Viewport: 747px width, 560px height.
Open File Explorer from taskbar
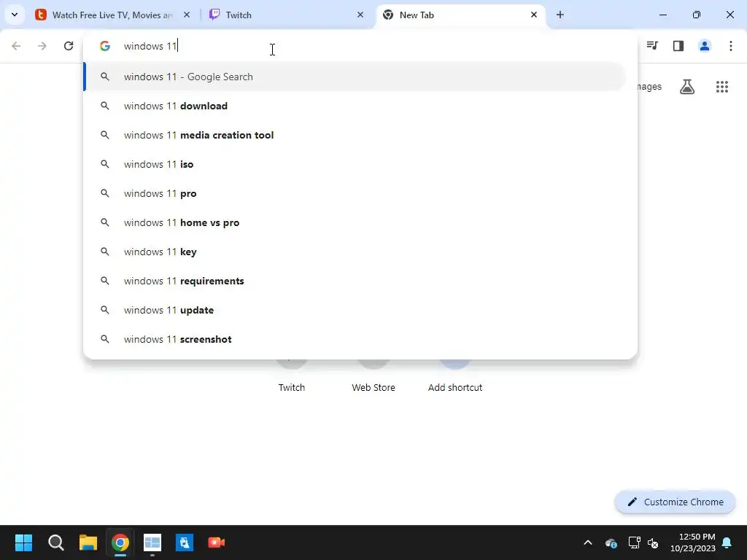coord(88,542)
